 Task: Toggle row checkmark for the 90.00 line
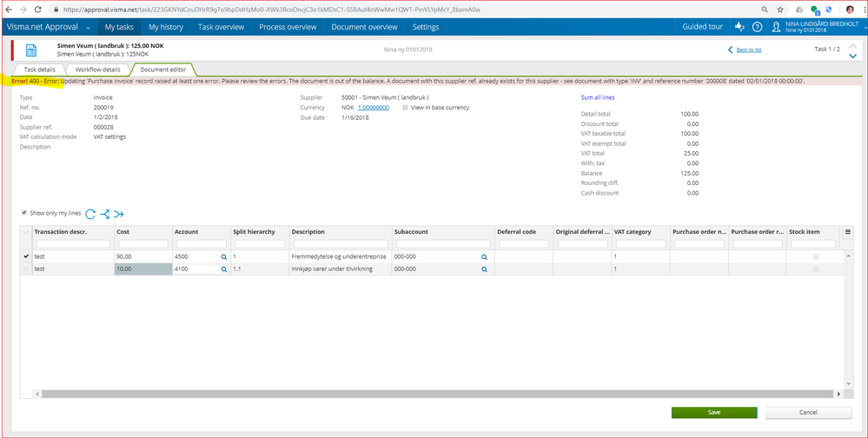click(26, 256)
